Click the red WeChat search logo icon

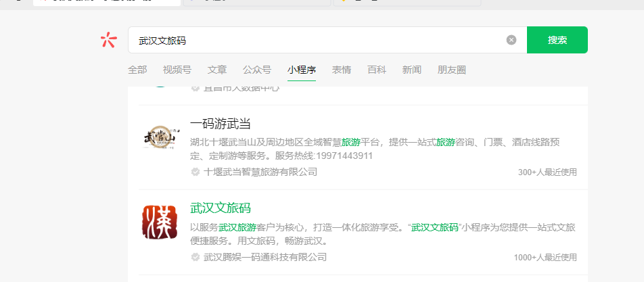109,40
